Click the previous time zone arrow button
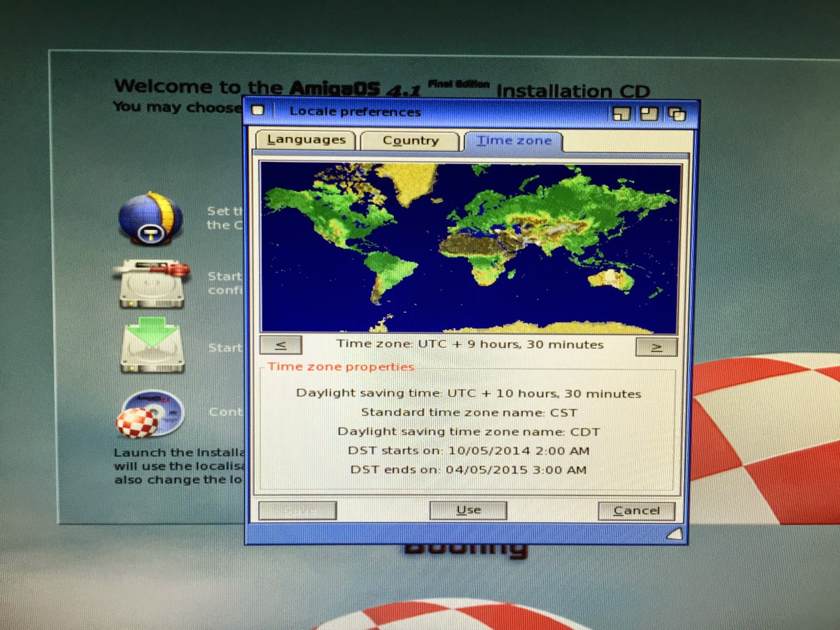Viewport: 840px width, 630px height. tap(281, 345)
